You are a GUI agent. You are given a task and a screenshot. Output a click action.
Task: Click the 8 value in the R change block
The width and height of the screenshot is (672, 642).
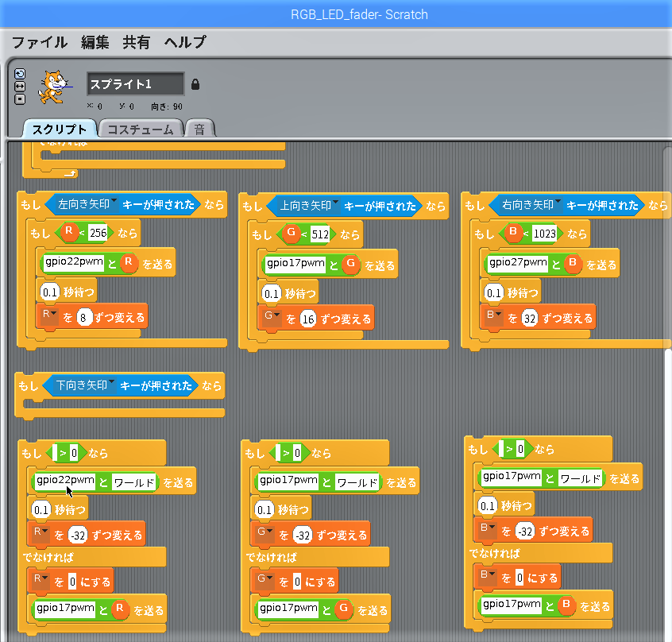(x=84, y=318)
